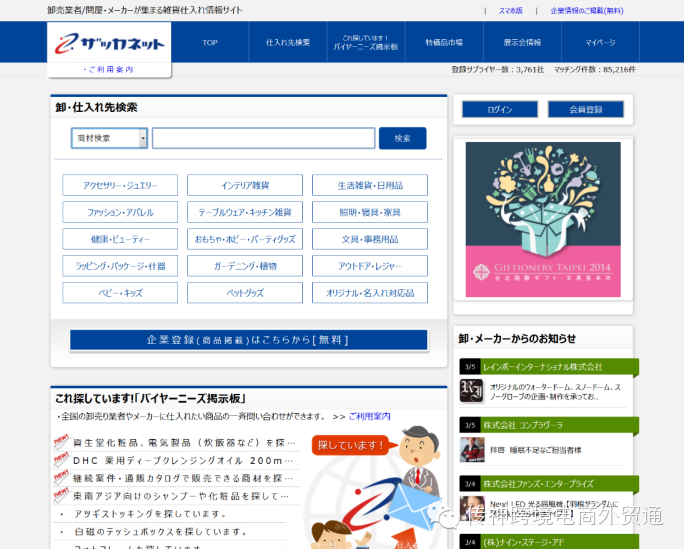Select 生活雑貨・日用品 category
Screen dimensions: 684x549
click(x=370, y=185)
